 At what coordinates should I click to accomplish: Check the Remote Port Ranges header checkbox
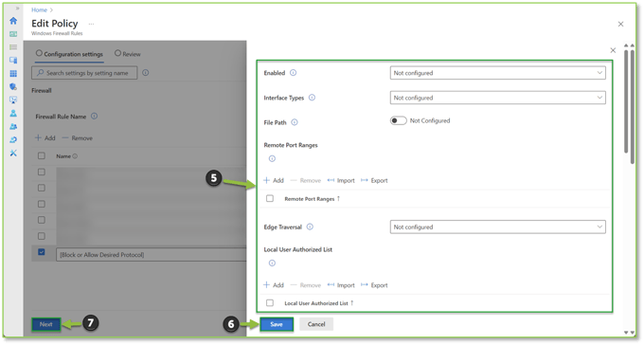pyautogui.click(x=270, y=199)
